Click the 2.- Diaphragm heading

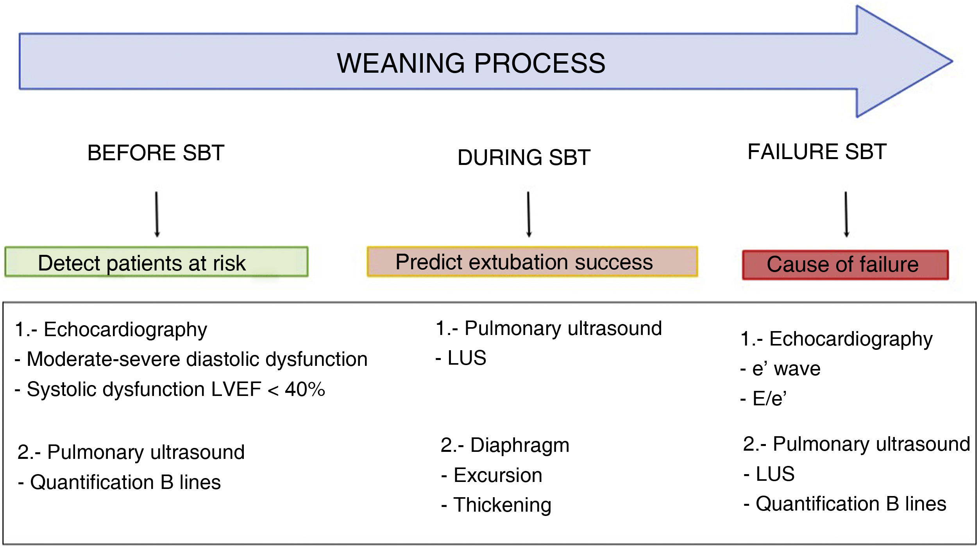click(505, 445)
